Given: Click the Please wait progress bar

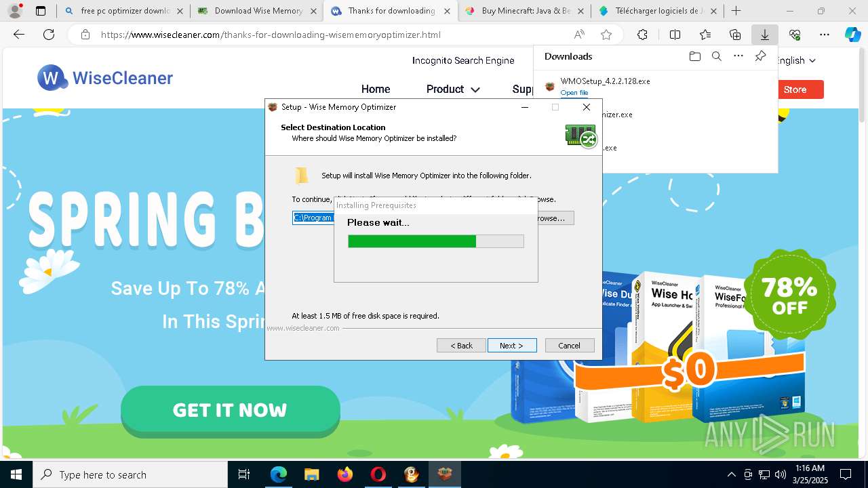Looking at the screenshot, I should click(x=436, y=241).
